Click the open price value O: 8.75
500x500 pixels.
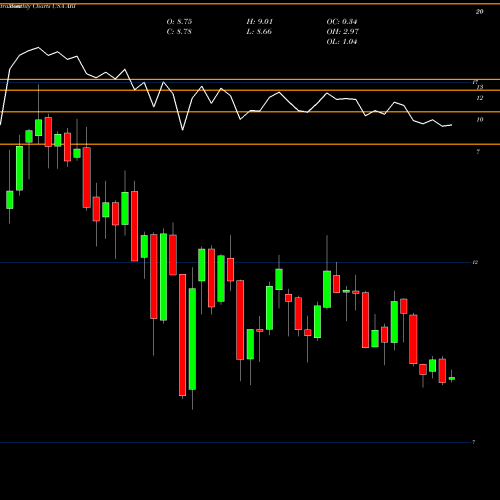[x=179, y=22]
